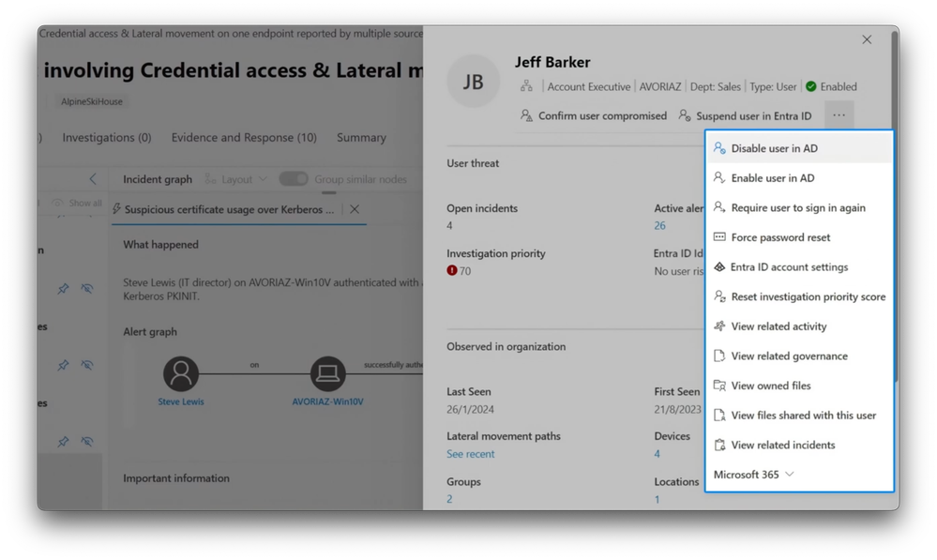Screen dimensions: 937x560
Task: Click the View related incidents clipboard icon
Action: [719, 445]
